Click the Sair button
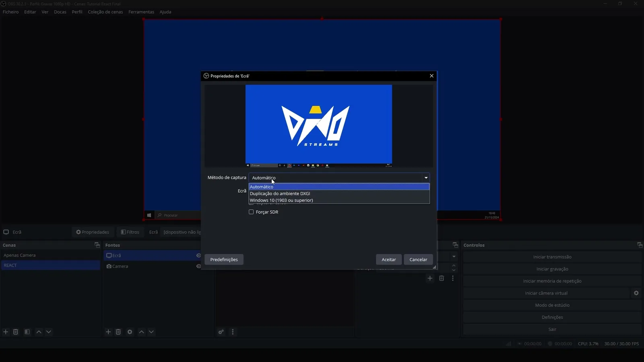The image size is (644, 362). click(552, 329)
